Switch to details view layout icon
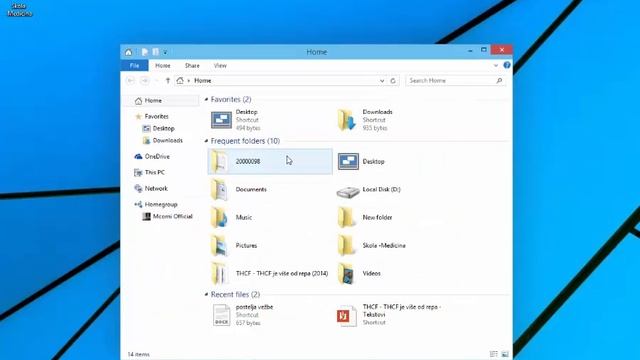640x360 pixels. 493,354
